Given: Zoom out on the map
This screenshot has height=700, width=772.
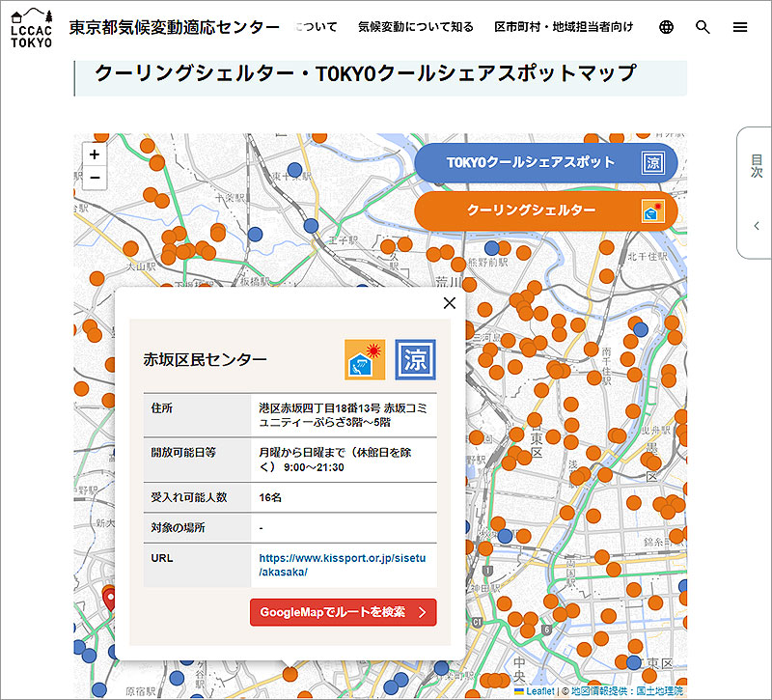Looking at the screenshot, I should 95,178.
